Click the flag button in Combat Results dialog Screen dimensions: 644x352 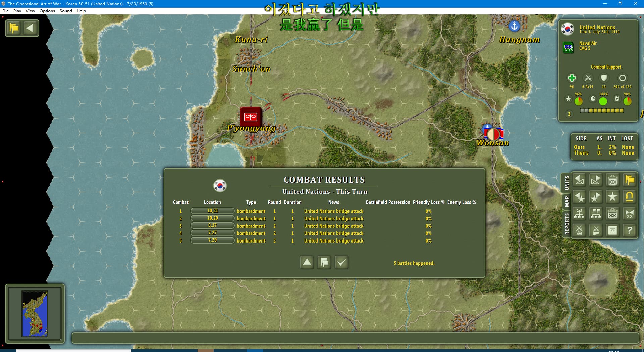(324, 262)
